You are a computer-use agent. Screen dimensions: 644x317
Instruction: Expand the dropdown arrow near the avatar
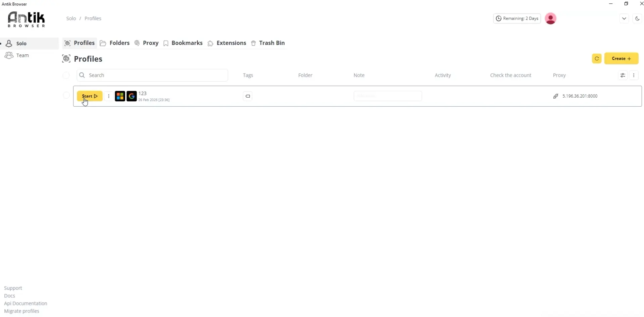tap(624, 18)
